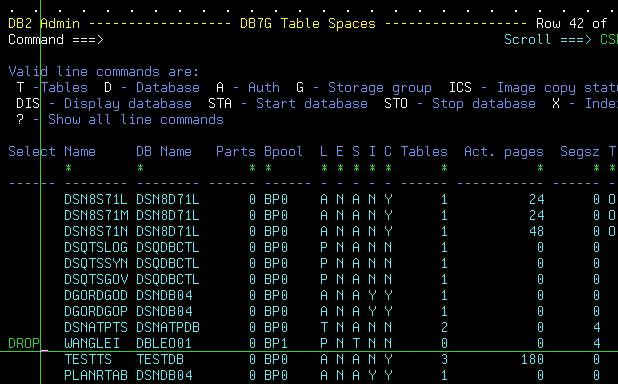Image resolution: width=618 pixels, height=384 pixels.
Task: Click the 'G - Storage group' command hint
Action: (364, 88)
